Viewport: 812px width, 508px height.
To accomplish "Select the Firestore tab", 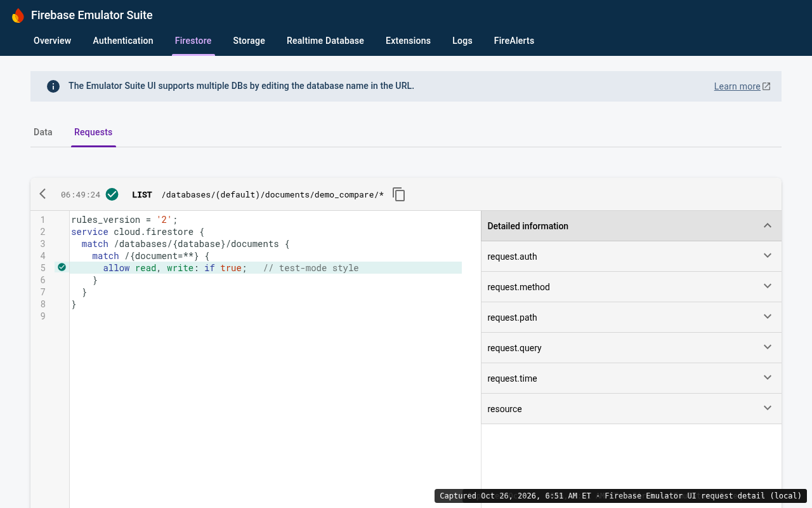I will tap(193, 41).
